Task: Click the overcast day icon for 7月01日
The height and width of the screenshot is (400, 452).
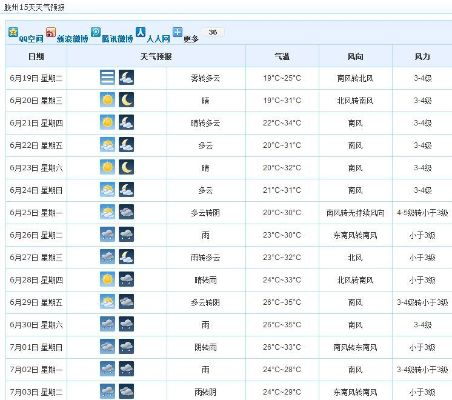Action: point(107,347)
